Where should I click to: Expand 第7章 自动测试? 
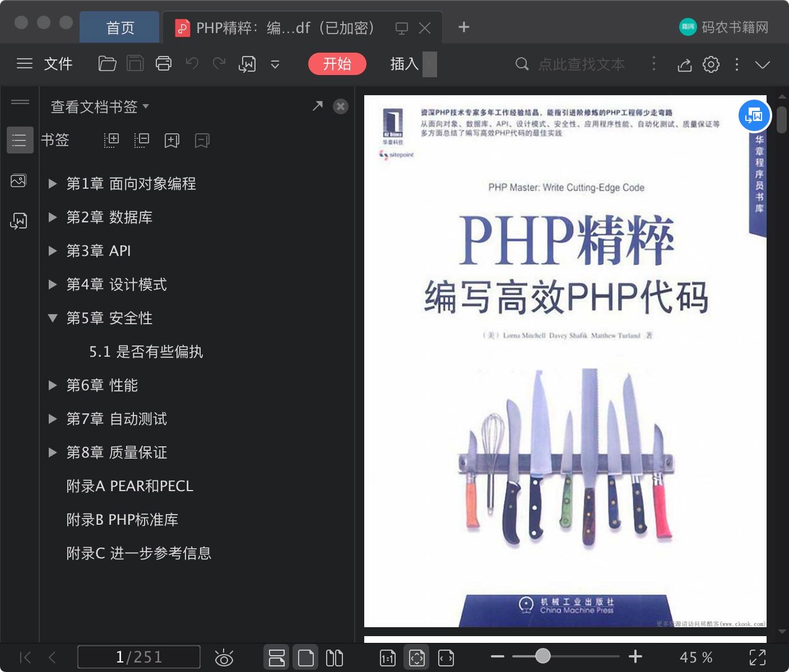click(53, 419)
